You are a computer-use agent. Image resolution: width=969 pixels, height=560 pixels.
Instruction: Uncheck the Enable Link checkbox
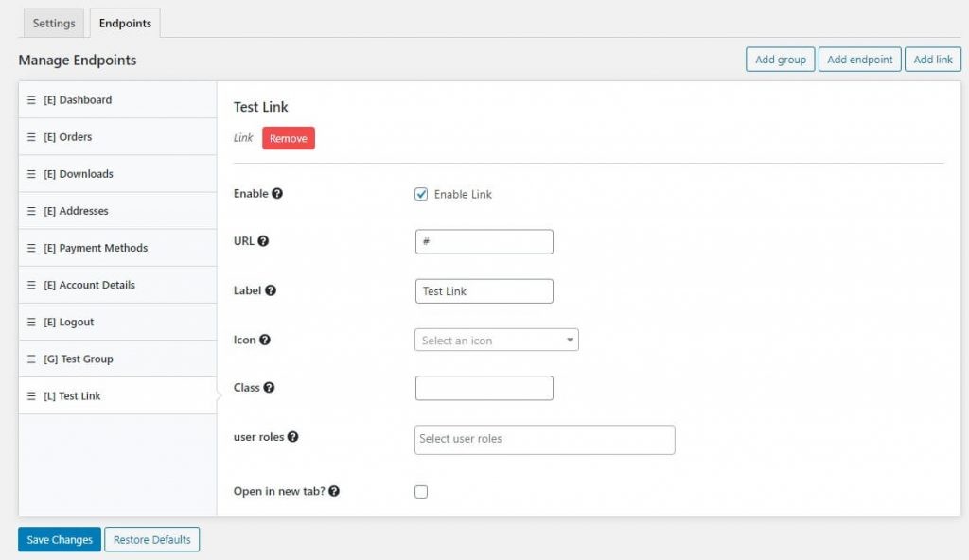pyautogui.click(x=421, y=194)
